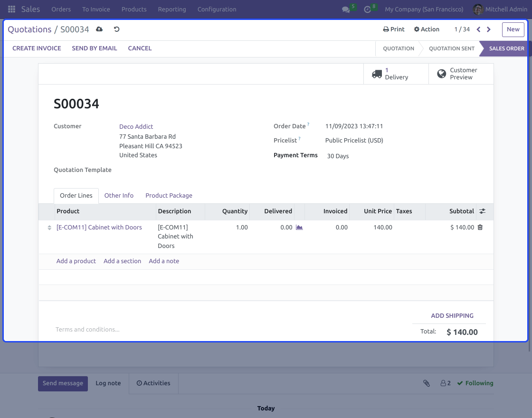Click the Order Date value
This screenshot has width=532, height=418.
coord(354,126)
